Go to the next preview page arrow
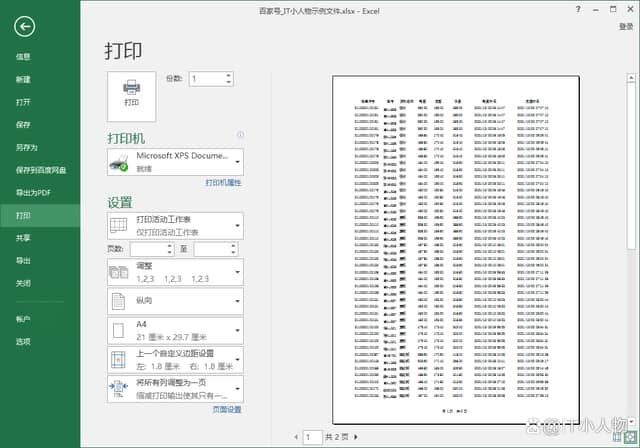640x448 pixels. coord(357,437)
